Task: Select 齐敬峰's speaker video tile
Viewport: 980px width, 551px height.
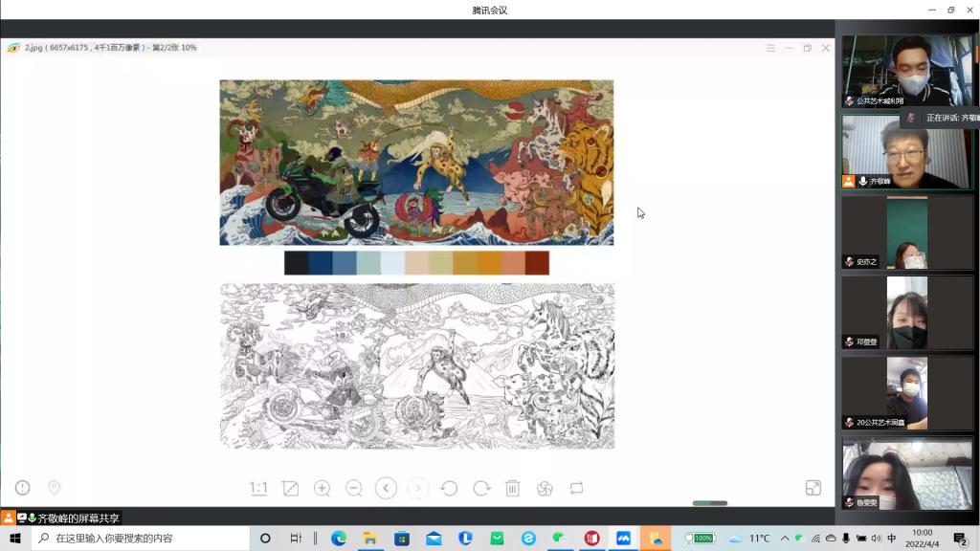Action: [907, 152]
